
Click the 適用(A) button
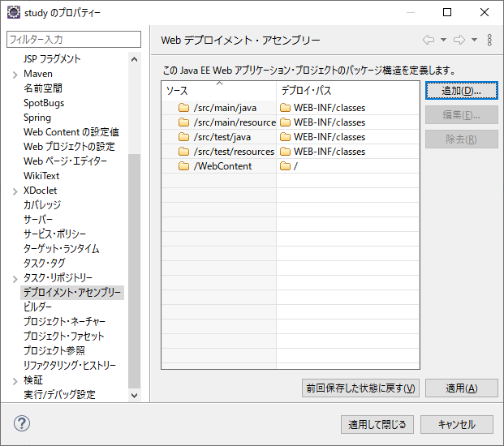[461, 388]
